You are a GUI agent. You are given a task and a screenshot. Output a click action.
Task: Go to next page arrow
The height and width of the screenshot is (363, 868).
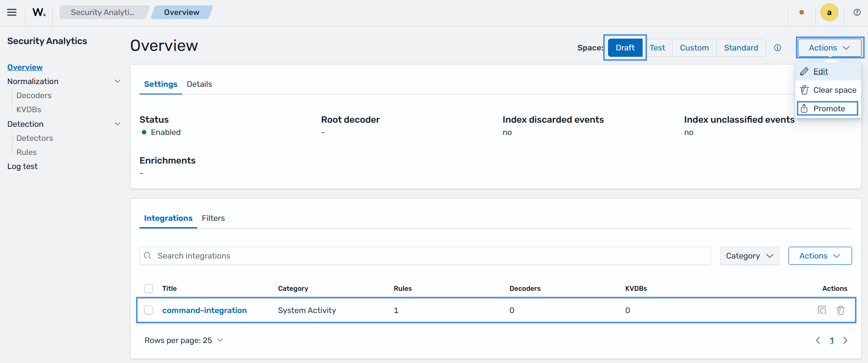click(x=845, y=340)
